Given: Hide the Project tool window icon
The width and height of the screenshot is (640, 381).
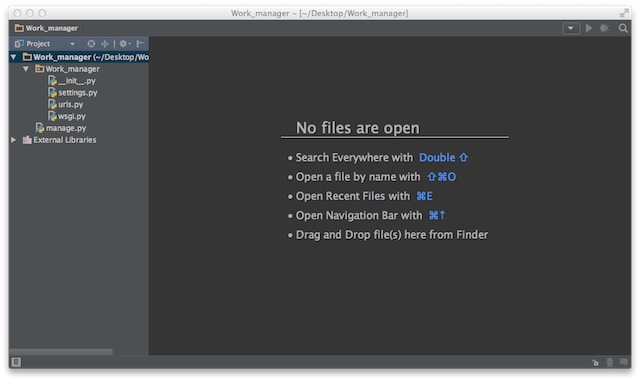Looking at the screenshot, I should click(140, 44).
